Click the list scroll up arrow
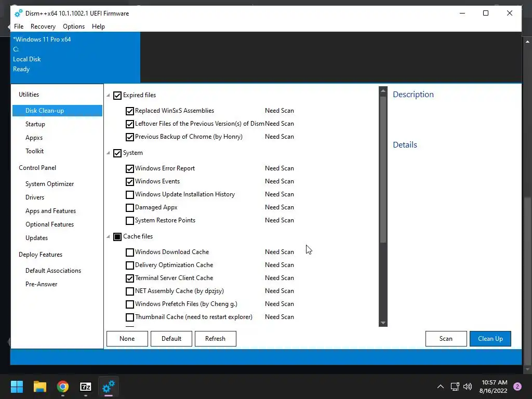This screenshot has width=532, height=399. tap(383, 91)
